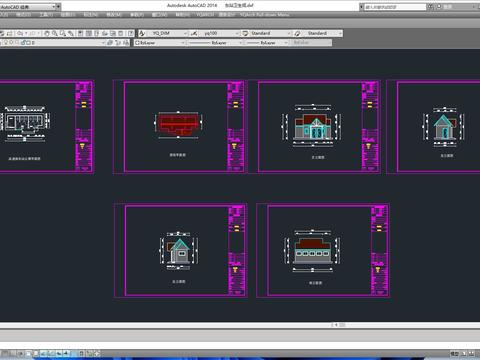480x360 pixels.
Task: Toggle the layer lock padlock icon
Action: 24,43
